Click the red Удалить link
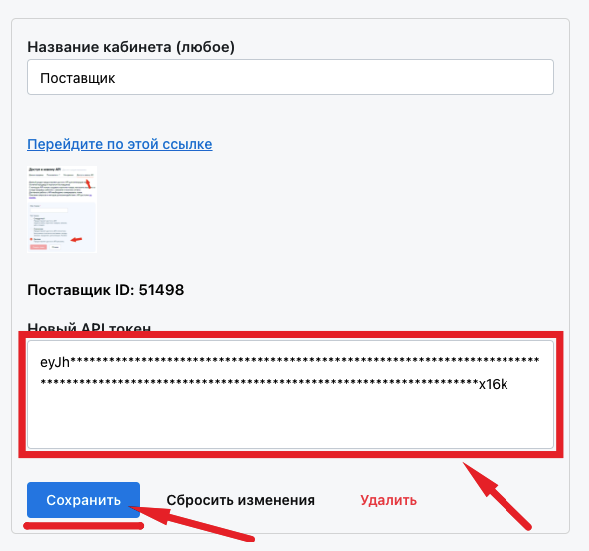 [x=388, y=500]
